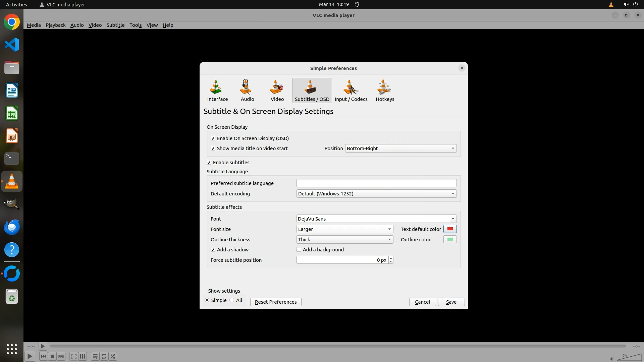Select the All show settings radio
This screenshot has width=644, height=362.
coord(232,300)
